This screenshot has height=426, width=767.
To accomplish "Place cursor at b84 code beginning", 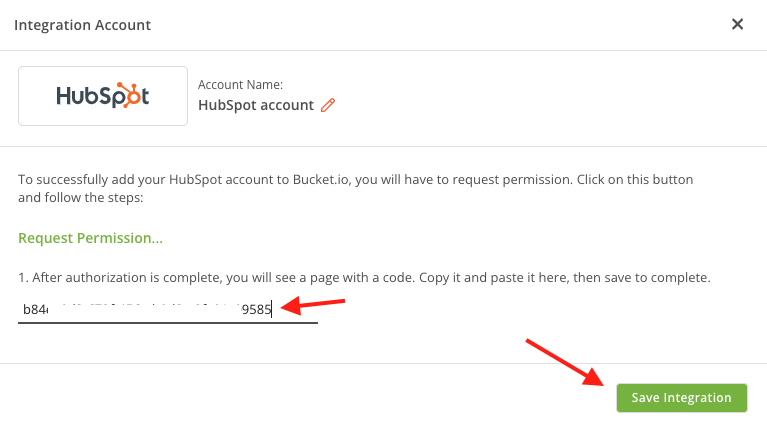I will (x=24, y=310).
